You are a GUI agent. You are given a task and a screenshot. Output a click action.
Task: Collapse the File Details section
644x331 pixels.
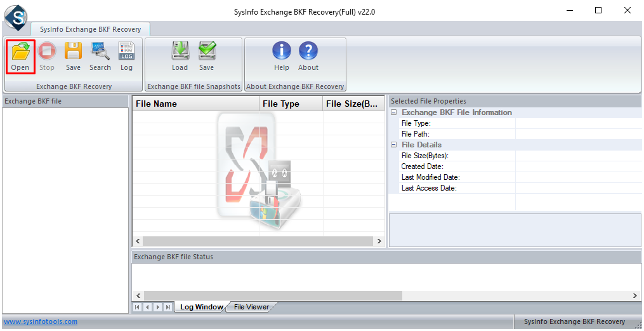coord(394,145)
